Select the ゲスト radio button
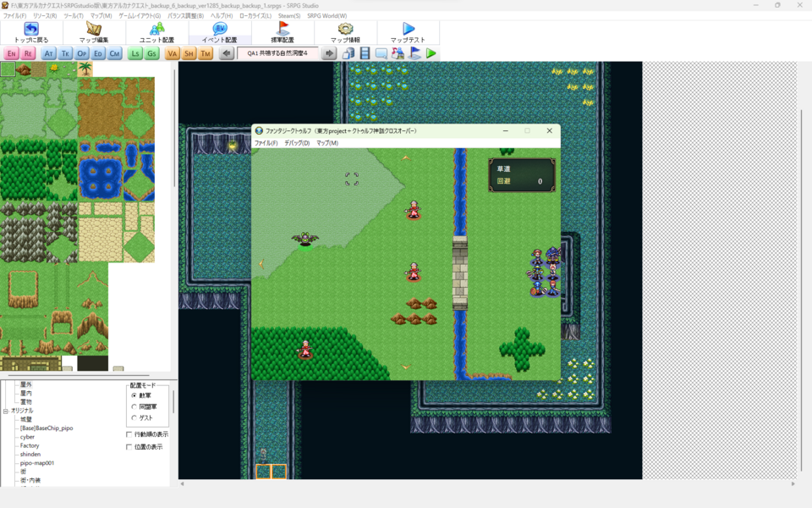The height and width of the screenshot is (508, 812). tap(134, 417)
